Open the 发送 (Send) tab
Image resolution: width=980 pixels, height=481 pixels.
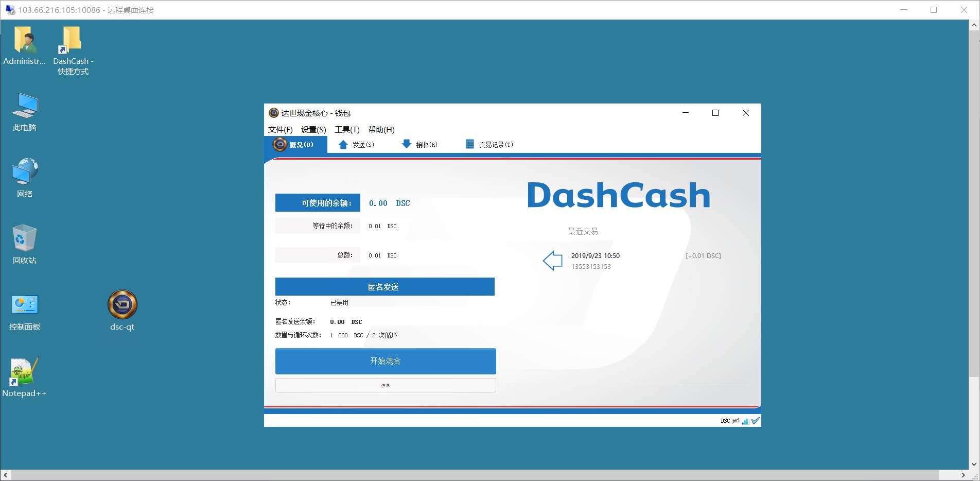pyautogui.click(x=356, y=145)
